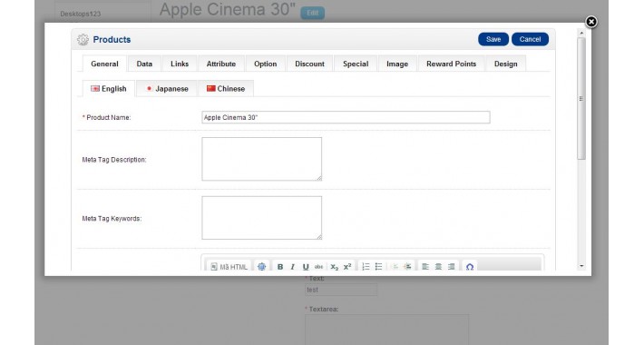Center align text in the editor
644x345 pixels.
438,266
